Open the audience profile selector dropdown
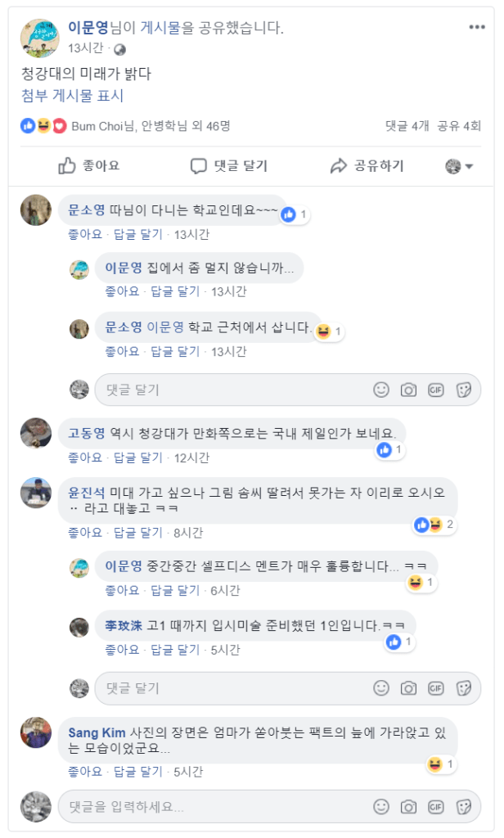 (459, 167)
